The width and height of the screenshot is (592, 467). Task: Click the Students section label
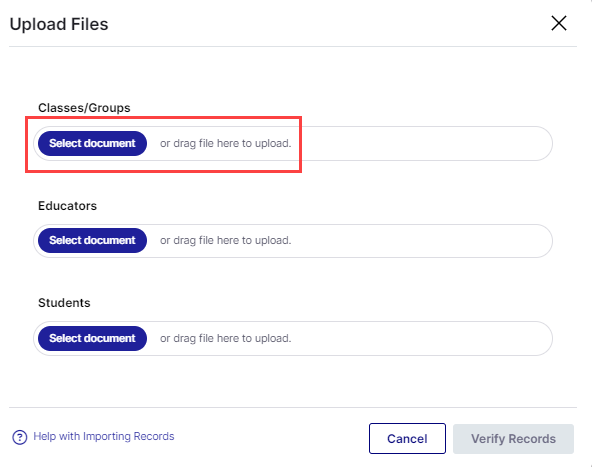(x=64, y=303)
